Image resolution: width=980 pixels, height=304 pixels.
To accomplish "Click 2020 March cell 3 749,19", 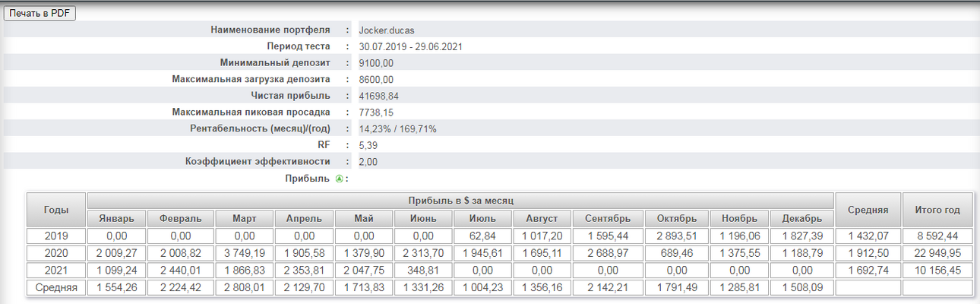I will tap(245, 253).
